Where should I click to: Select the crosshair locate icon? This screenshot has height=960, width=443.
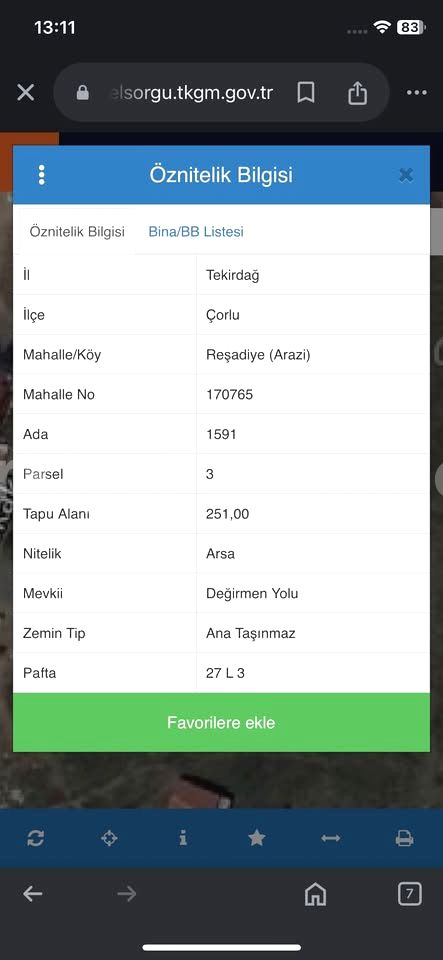(x=110, y=838)
